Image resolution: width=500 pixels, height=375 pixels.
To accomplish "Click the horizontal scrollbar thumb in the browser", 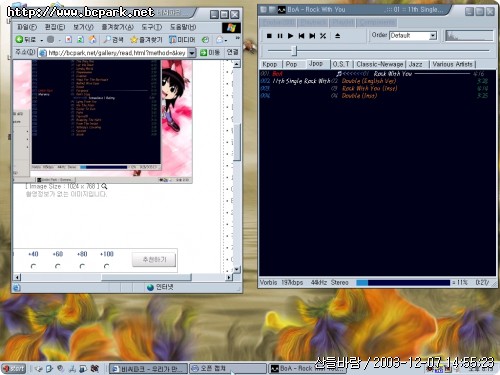I will coord(146,277).
